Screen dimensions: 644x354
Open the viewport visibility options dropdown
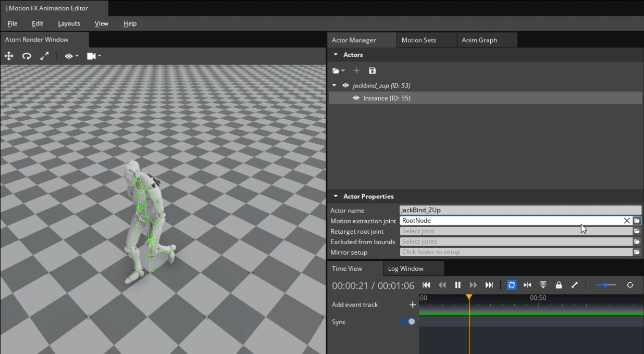click(71, 56)
